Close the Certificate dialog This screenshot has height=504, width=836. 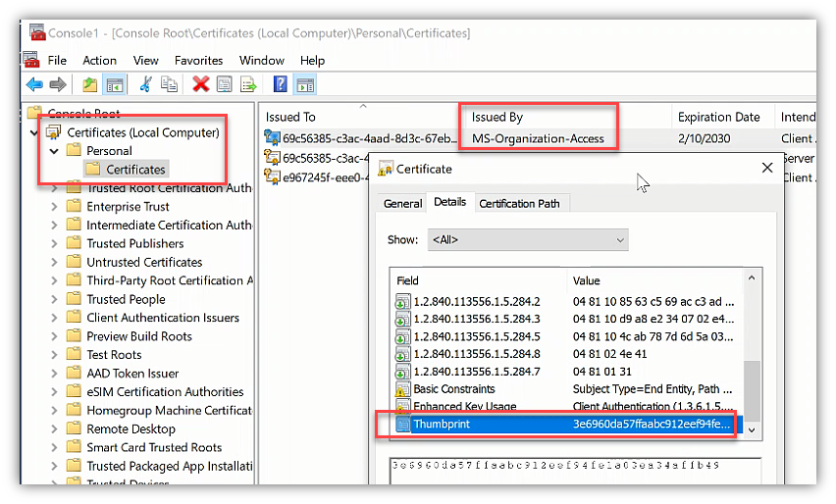click(x=767, y=168)
